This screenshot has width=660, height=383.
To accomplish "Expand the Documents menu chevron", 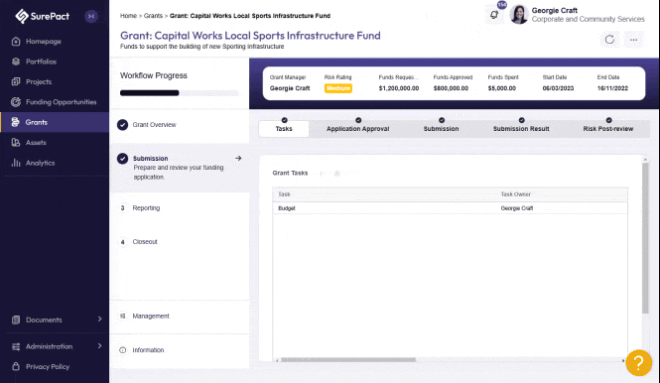I will [99, 319].
